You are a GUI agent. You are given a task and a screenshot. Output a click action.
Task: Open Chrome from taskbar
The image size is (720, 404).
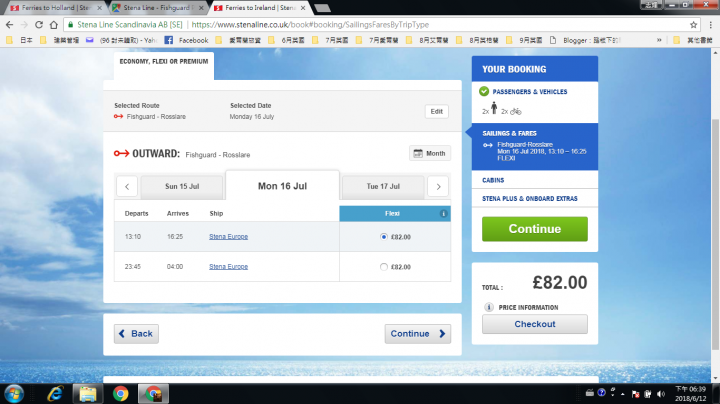(121, 394)
